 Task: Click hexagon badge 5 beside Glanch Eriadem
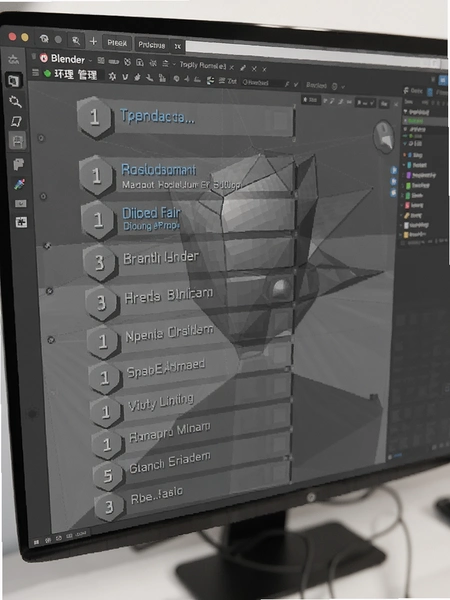tap(109, 476)
